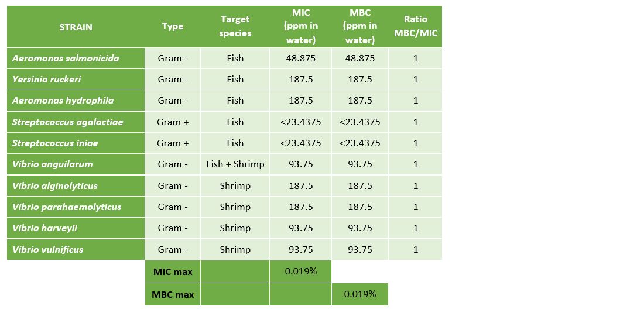Select the Yersinia ruckeri strain cell
This screenshot has width=644, height=313.
[x=46, y=79]
